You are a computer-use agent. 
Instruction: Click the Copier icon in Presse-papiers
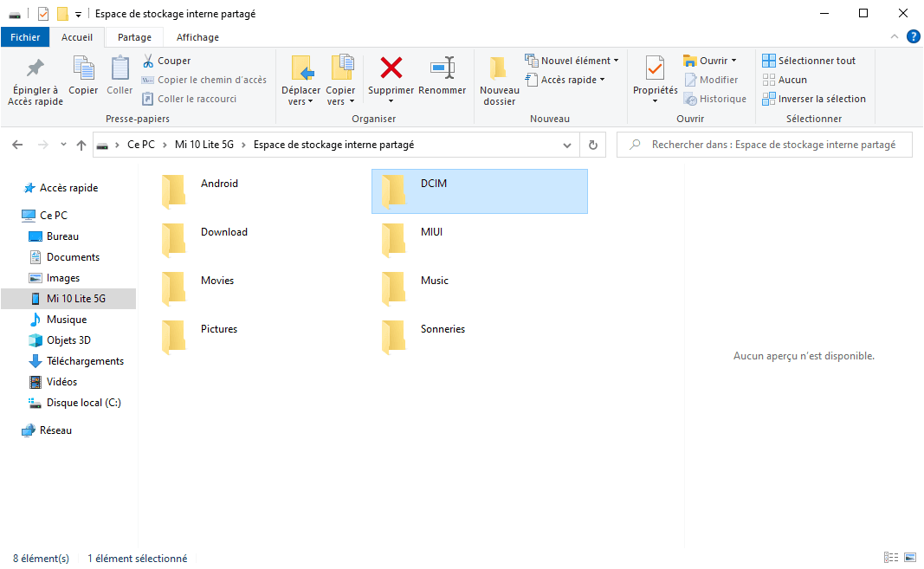83,68
